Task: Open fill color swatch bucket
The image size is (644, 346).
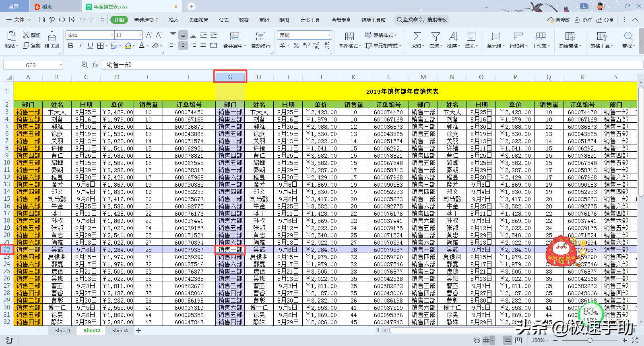Action: 128,45
